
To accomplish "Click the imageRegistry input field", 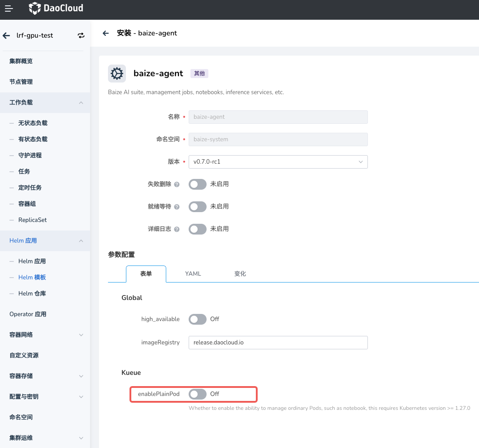I will (x=278, y=343).
